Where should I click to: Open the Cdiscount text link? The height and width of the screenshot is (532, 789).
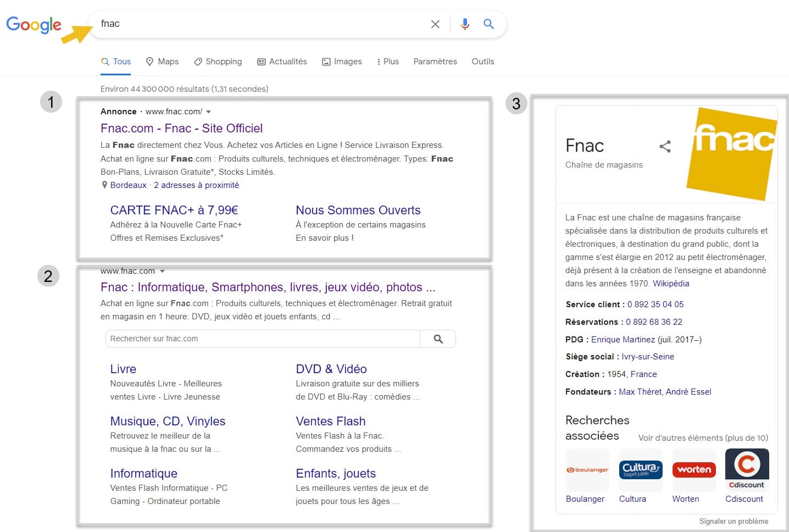coord(744,499)
